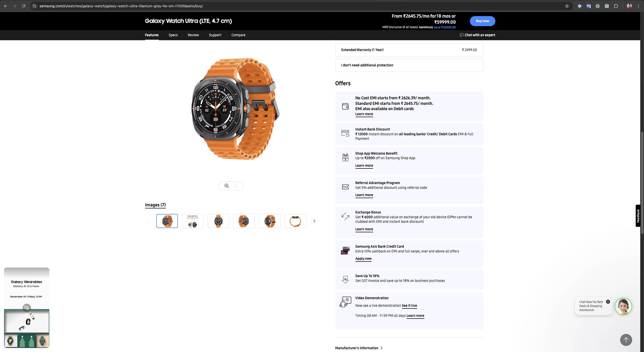Choose I don't need additional protection
This screenshot has height=352, width=644.
pyautogui.click(x=409, y=65)
